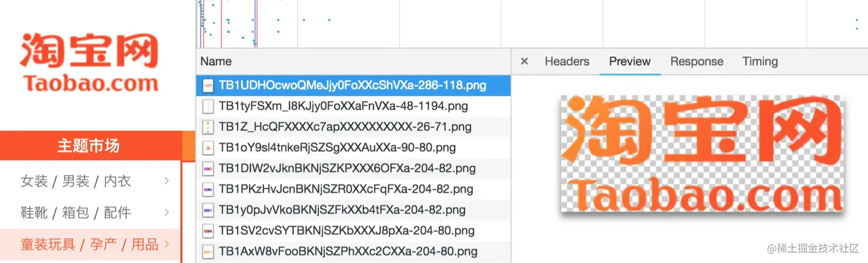Expand the 女装 / 男装 / 内衣 row chevron
This screenshot has height=263, width=868.
pos(166,181)
